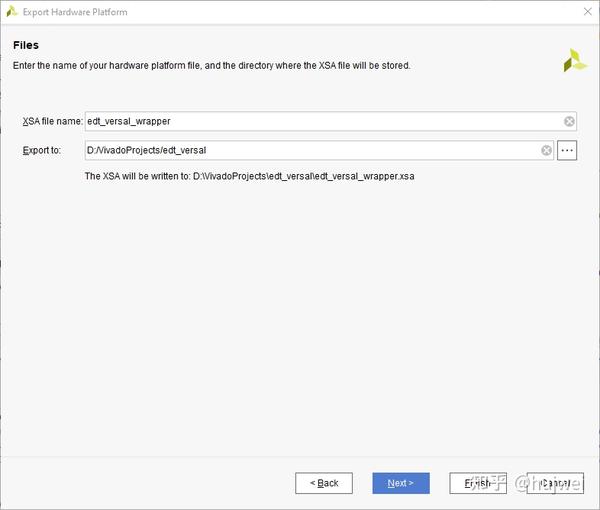Screen dimensions: 600x510
Task: Close the Export Hardware Platform dialog
Action: tap(586, 12)
